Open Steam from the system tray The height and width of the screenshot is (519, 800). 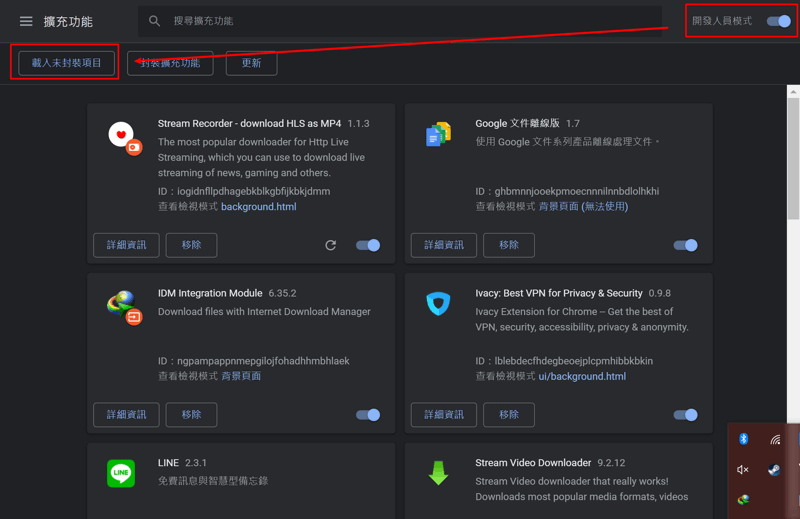click(774, 469)
